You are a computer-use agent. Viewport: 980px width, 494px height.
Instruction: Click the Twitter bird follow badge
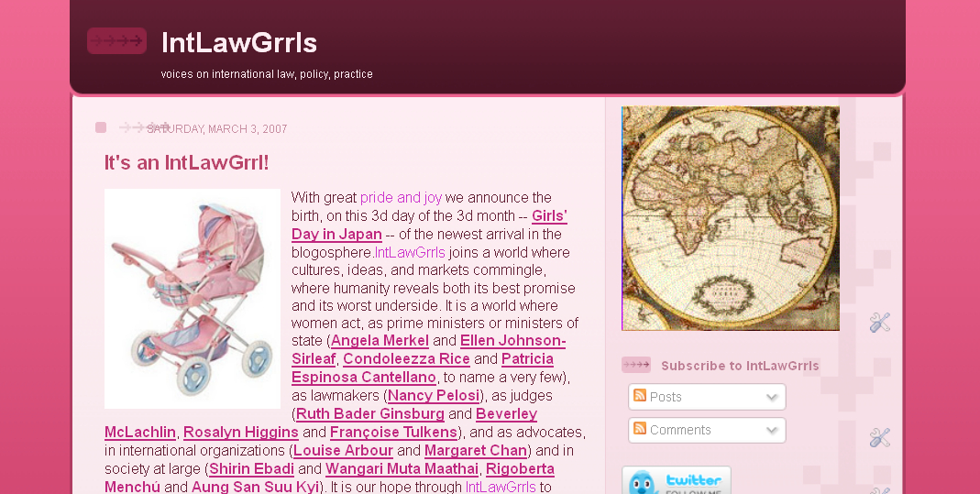(676, 480)
